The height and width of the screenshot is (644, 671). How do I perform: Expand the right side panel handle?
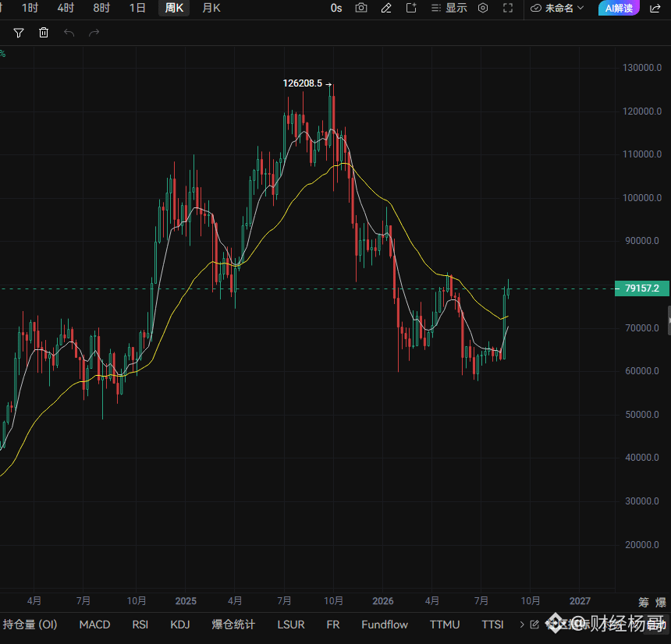point(669,320)
